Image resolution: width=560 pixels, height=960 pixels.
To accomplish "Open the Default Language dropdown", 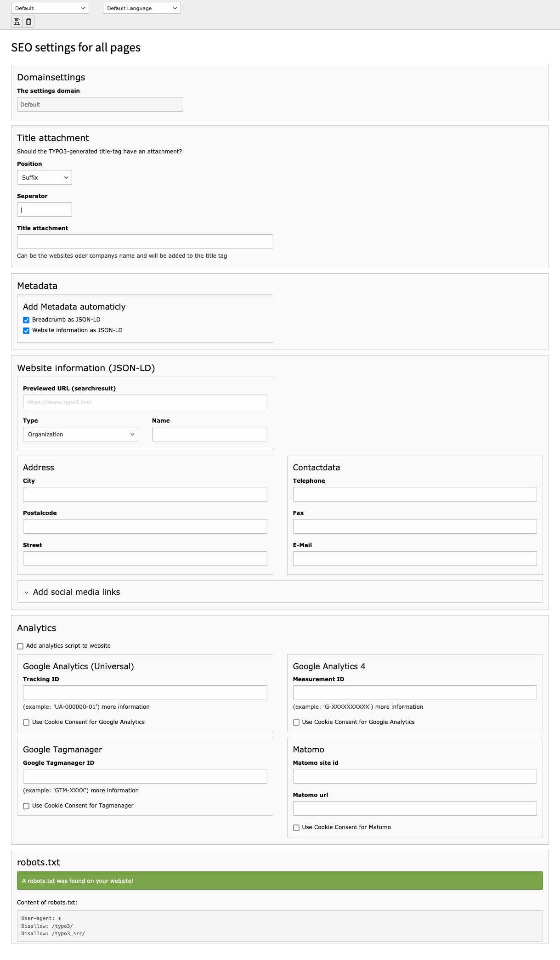I will pos(141,8).
